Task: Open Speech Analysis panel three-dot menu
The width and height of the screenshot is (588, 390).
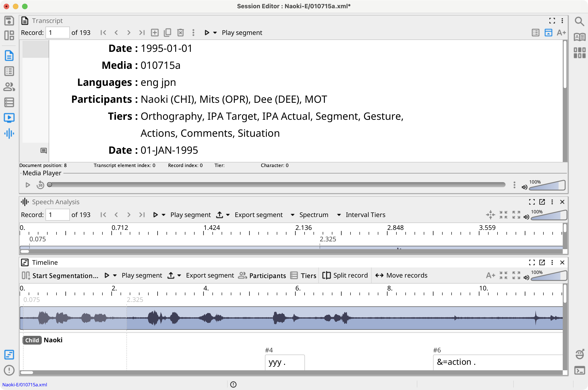Action: pyautogui.click(x=552, y=202)
